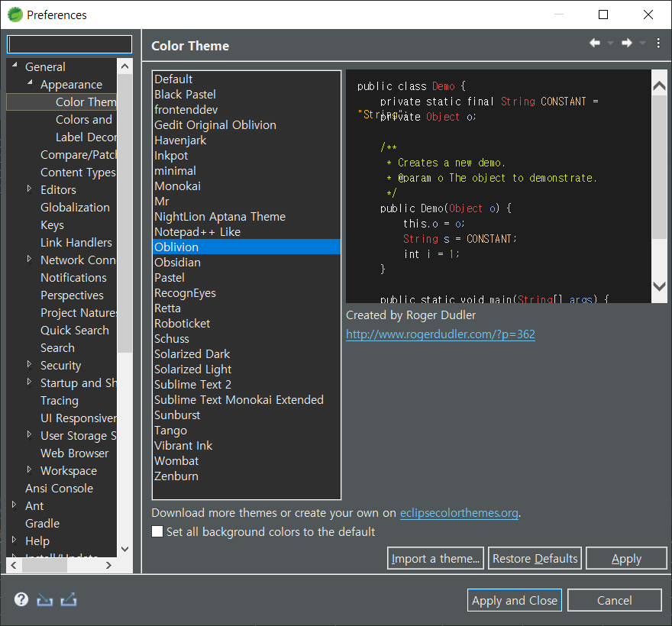Click the Eclipse Preferences window icon
The image size is (672, 626).
click(15, 15)
